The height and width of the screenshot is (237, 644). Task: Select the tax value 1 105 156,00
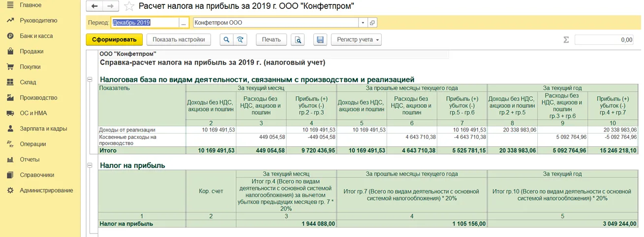click(412, 224)
